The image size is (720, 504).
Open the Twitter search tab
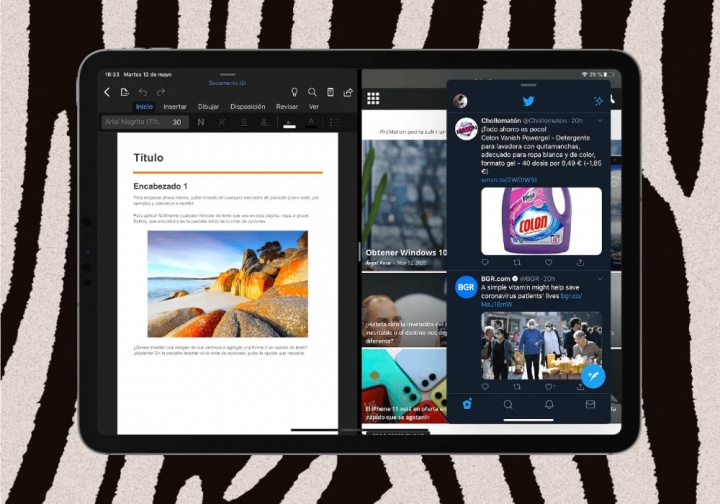point(508,404)
